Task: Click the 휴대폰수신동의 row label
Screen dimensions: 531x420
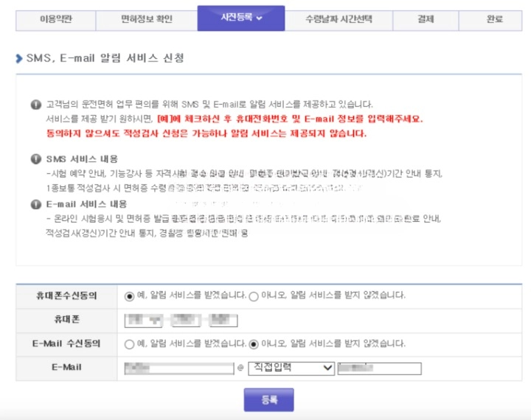Action: [x=66, y=295]
